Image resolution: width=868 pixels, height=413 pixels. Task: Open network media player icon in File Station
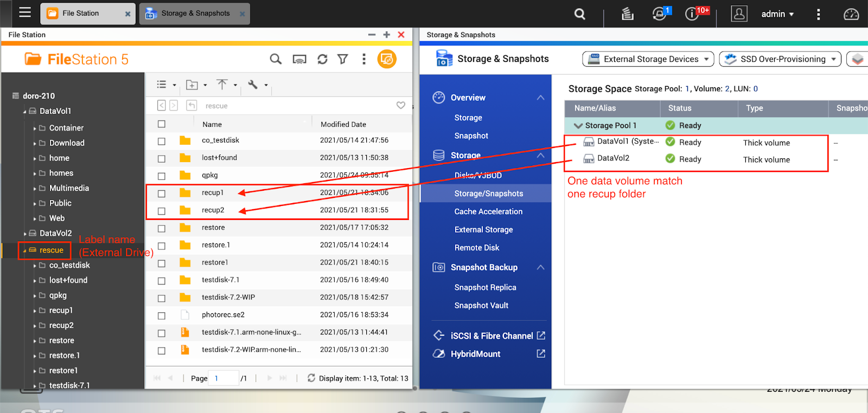point(299,59)
